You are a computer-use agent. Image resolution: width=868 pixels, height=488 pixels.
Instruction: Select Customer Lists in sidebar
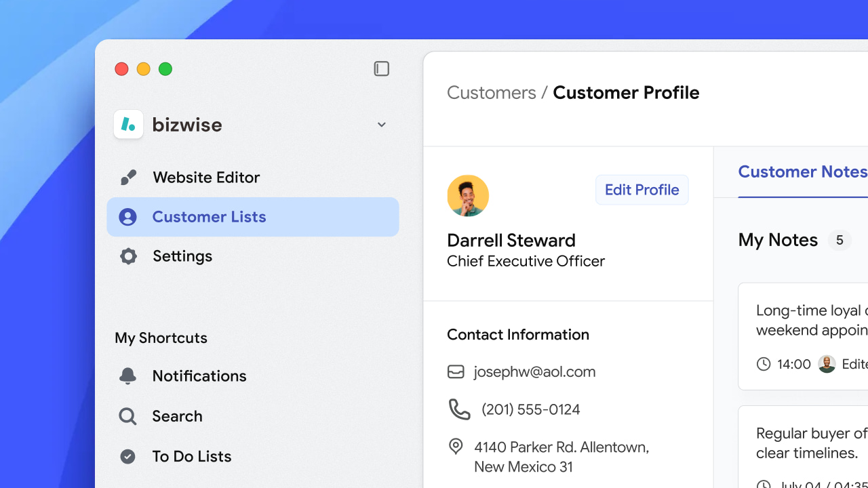[x=253, y=217]
